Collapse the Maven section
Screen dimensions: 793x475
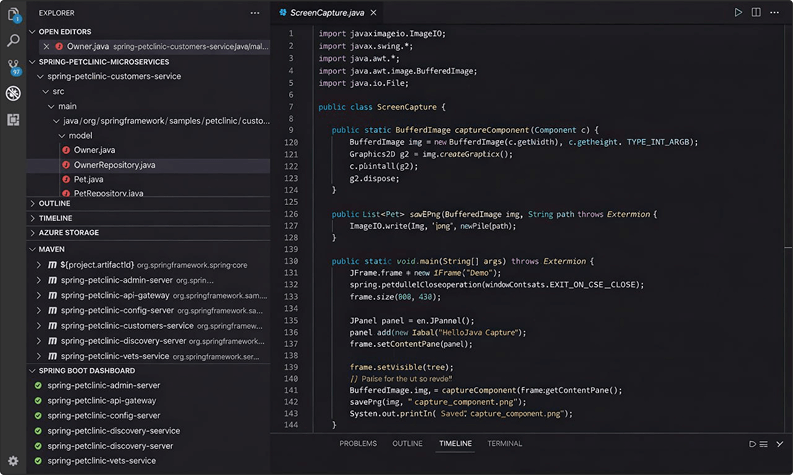pos(52,248)
